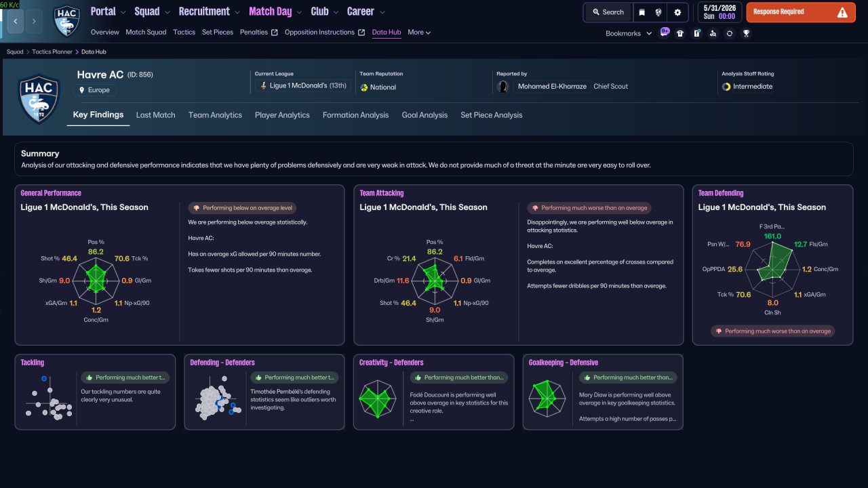868x488 pixels.
Task: Open Creativity - Defenders radar thumbnail
Action: pos(378,399)
